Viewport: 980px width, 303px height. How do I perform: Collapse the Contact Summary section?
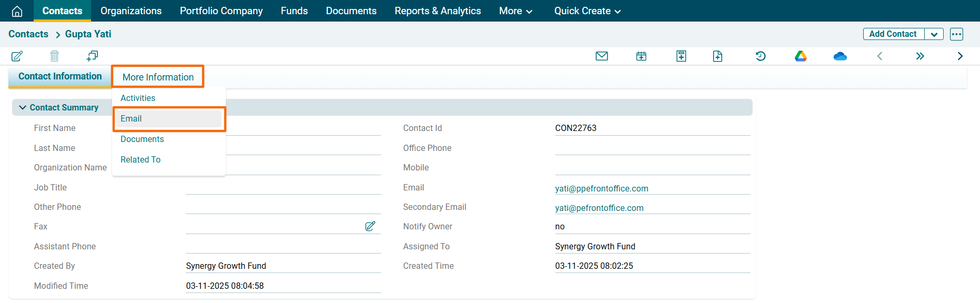[23, 107]
